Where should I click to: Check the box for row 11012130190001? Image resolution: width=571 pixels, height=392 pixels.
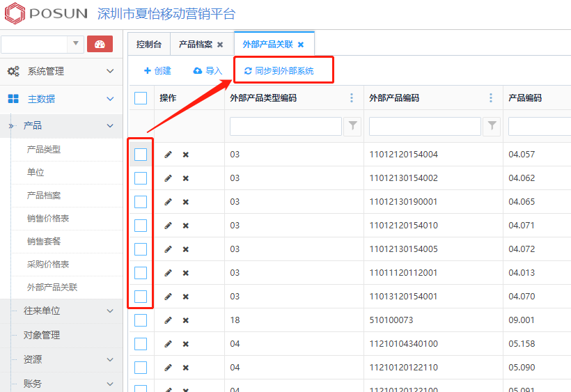click(x=141, y=202)
